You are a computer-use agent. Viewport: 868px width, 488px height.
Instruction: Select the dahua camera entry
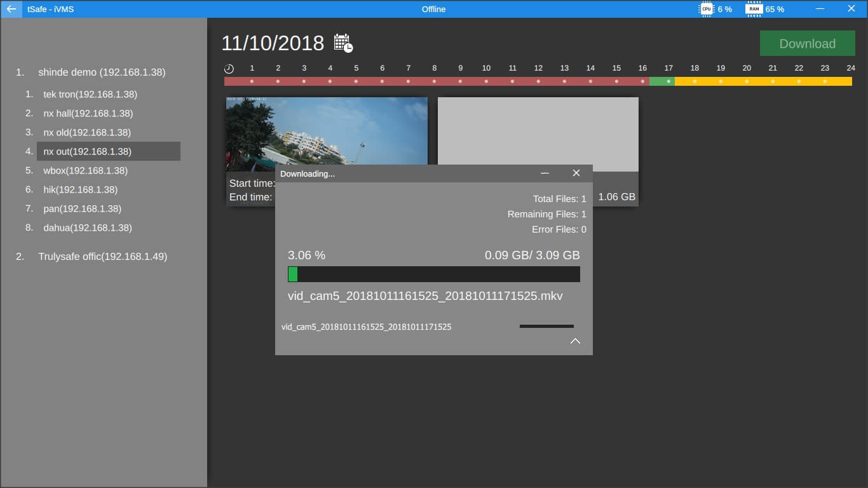[88, 227]
